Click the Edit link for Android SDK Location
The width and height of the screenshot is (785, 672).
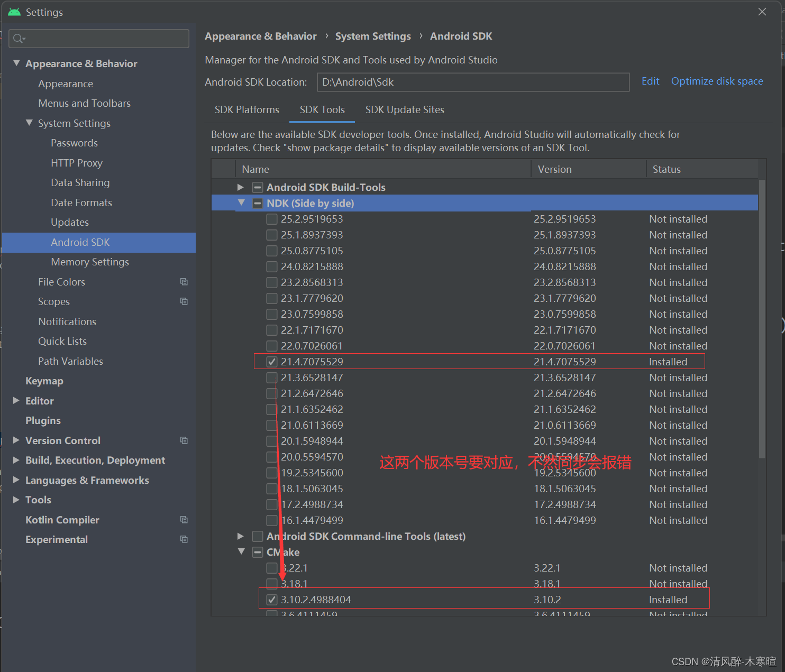650,81
